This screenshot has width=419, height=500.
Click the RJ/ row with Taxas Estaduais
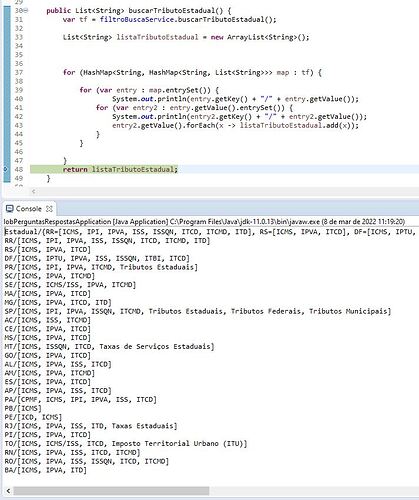pos(91,426)
